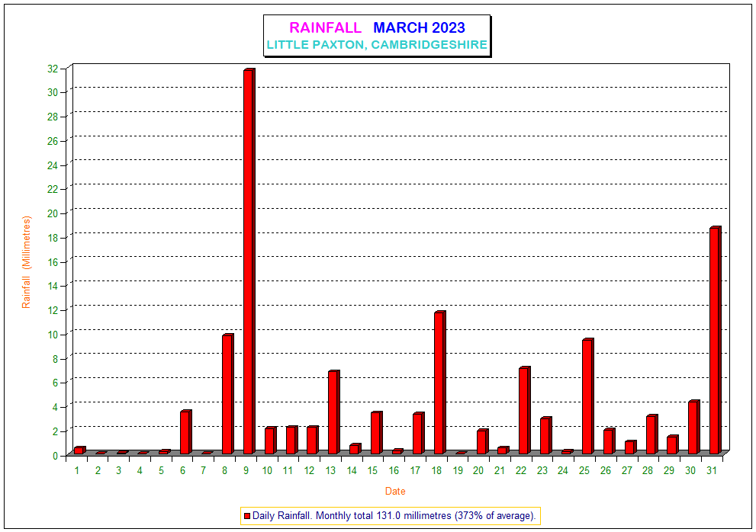The height and width of the screenshot is (532, 756).
Task: Select the red bar for date 27
Action: coord(630,447)
